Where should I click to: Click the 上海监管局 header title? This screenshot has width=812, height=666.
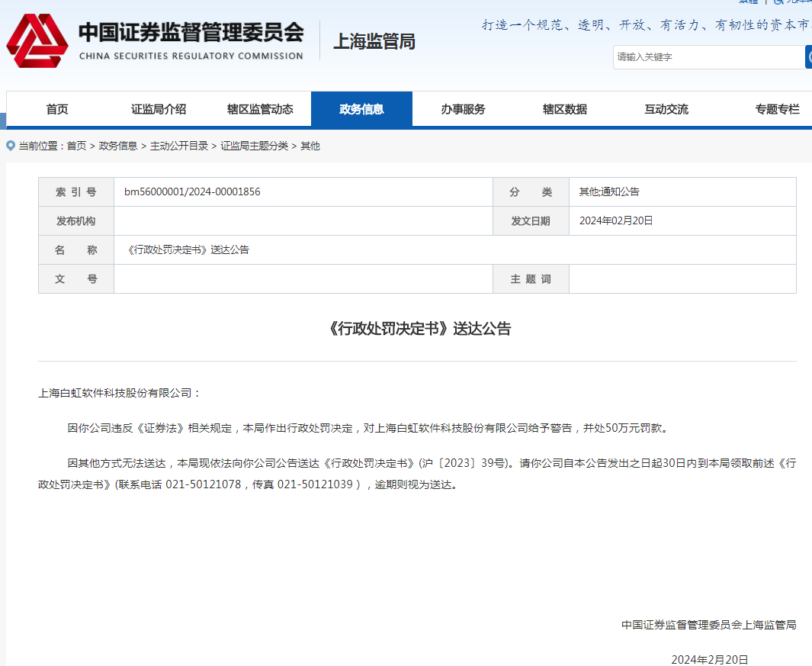(x=374, y=42)
